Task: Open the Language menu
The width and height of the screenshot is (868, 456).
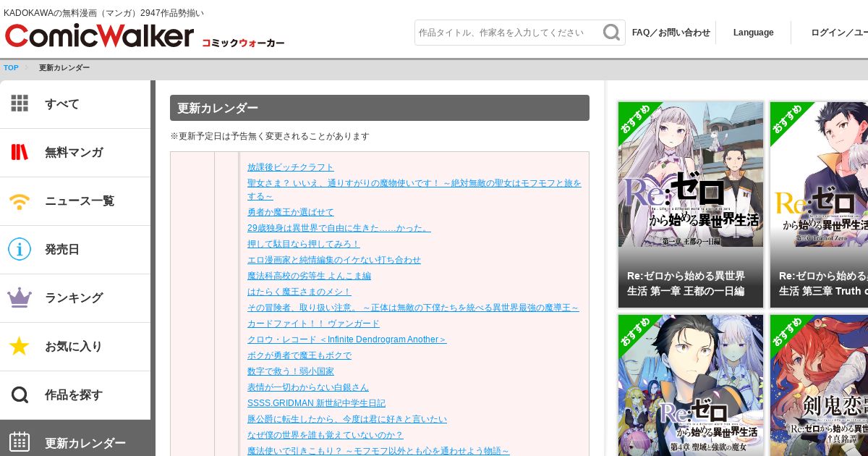Action: 753,33
